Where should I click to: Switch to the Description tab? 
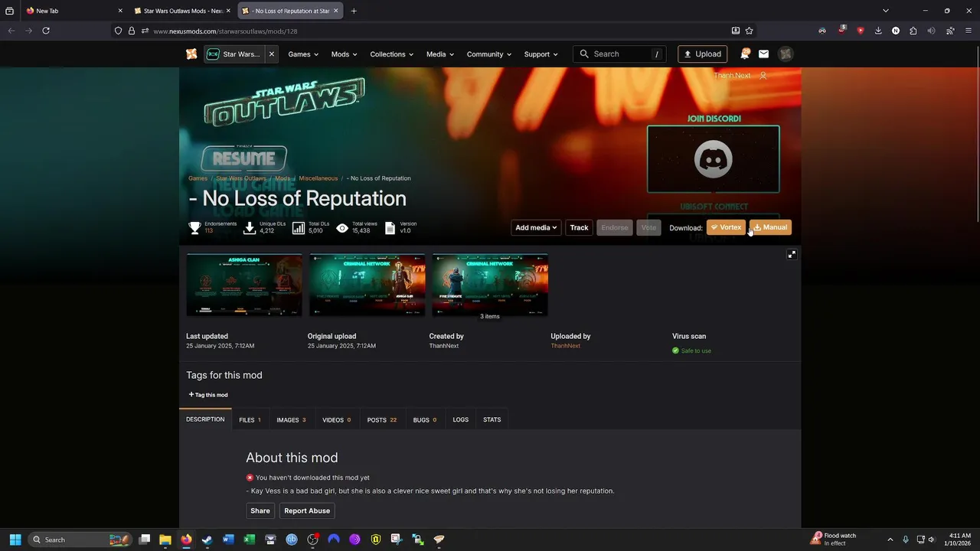205,419
